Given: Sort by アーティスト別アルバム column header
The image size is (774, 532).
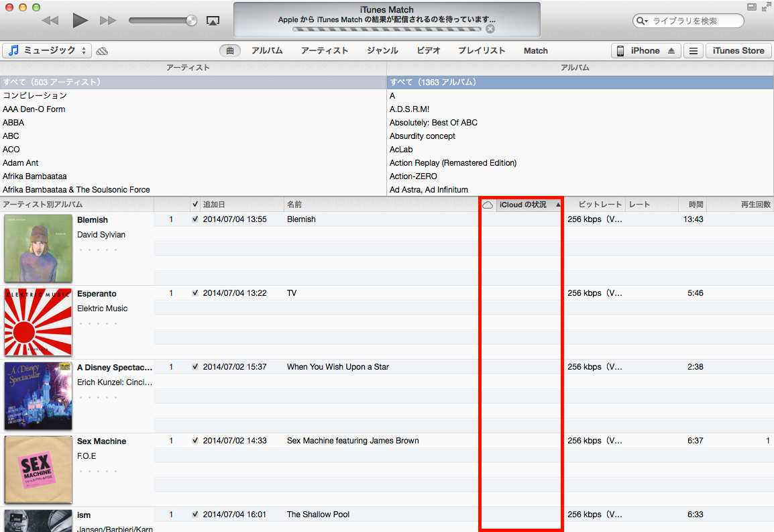Looking at the screenshot, I should (77, 205).
